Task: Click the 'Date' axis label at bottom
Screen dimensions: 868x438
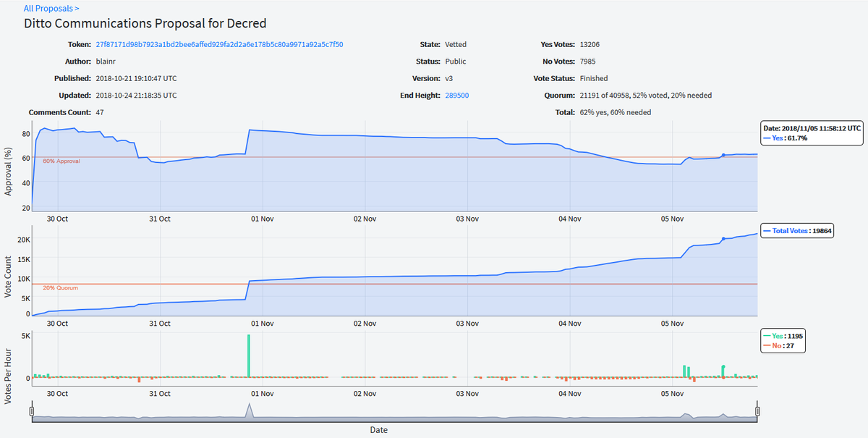Action: coord(379,429)
